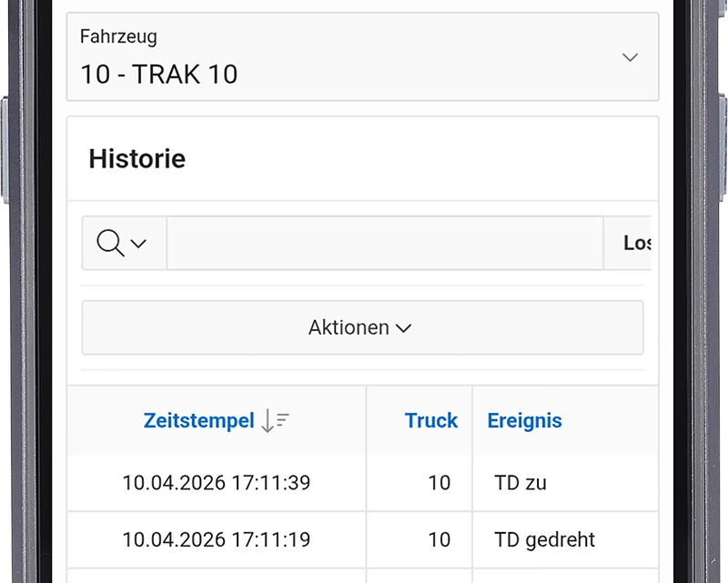Open the Aktionen menu
The image size is (728, 583).
point(362,327)
